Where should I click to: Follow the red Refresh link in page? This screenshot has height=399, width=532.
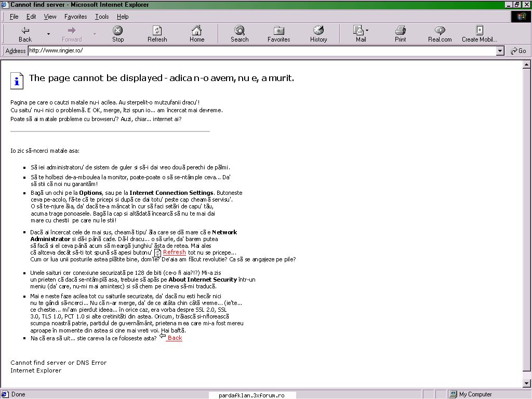pyautogui.click(x=175, y=252)
